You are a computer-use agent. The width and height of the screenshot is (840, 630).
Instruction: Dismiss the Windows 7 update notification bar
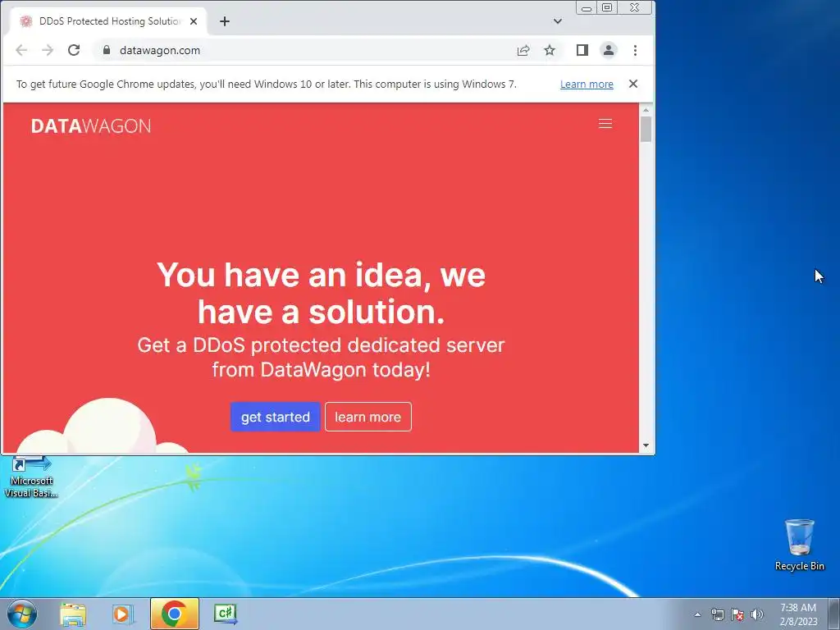633,84
